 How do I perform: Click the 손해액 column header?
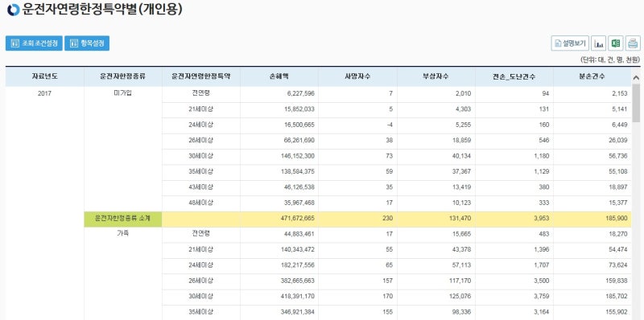279,76
